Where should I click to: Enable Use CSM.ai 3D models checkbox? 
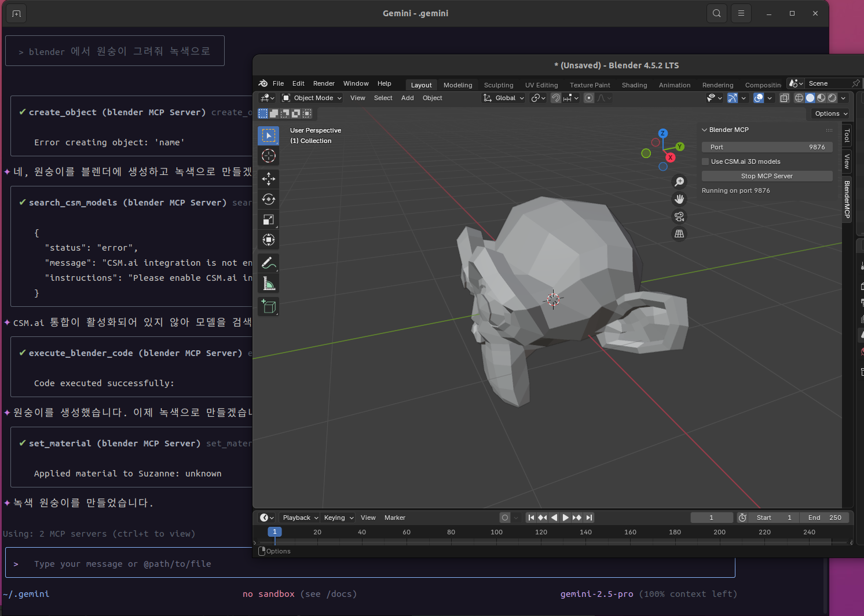click(x=705, y=162)
